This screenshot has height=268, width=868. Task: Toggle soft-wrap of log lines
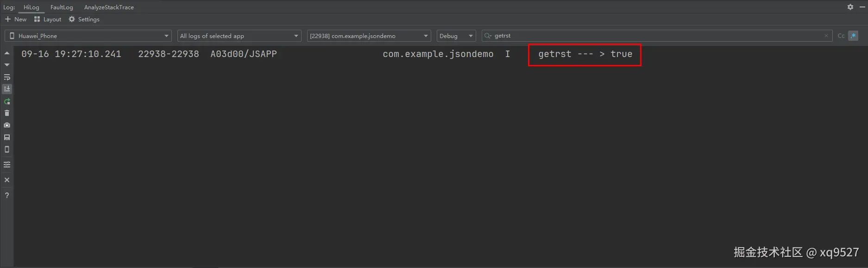click(7, 77)
